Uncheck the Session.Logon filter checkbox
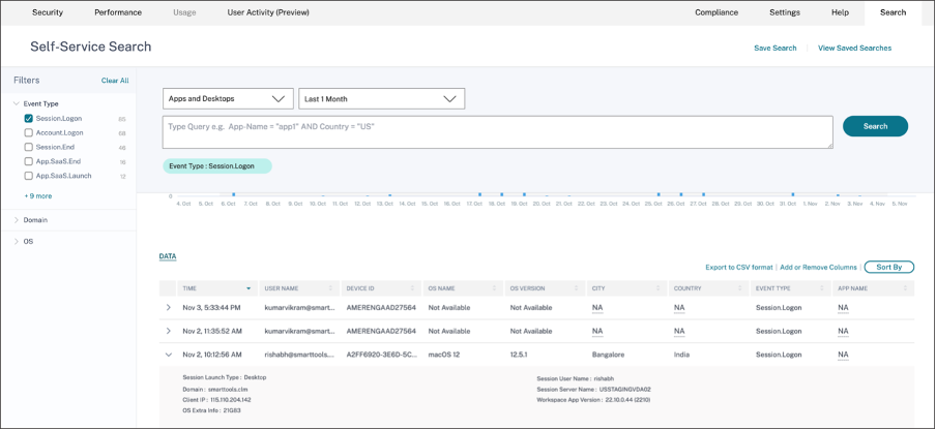This screenshot has width=936, height=430. coord(29,118)
